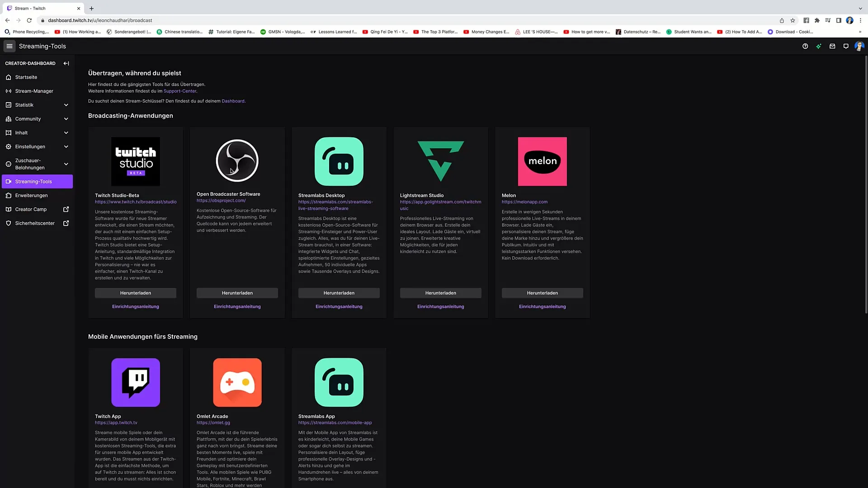Expand Zuschauer-Belohnungen section

click(x=66, y=164)
